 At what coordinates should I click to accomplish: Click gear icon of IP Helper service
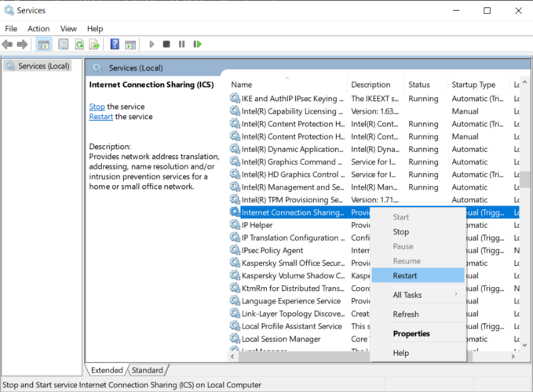pos(235,225)
